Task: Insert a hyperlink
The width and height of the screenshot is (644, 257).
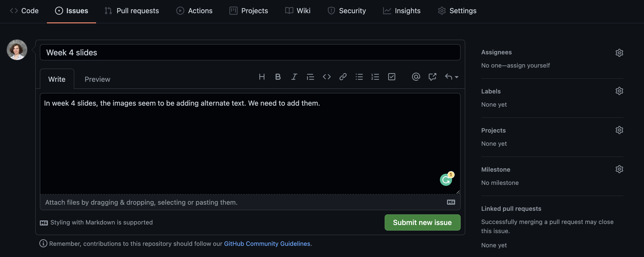Action: click(343, 77)
